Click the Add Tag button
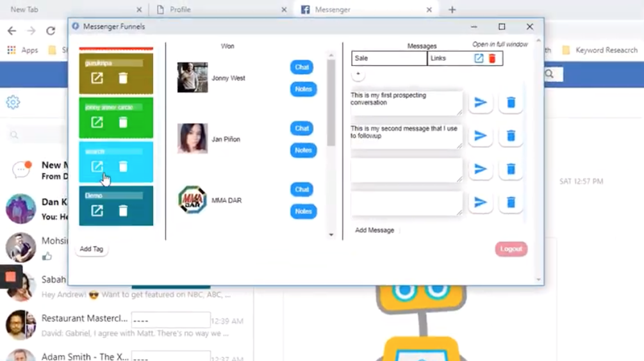This screenshot has width=644, height=361. (92, 249)
